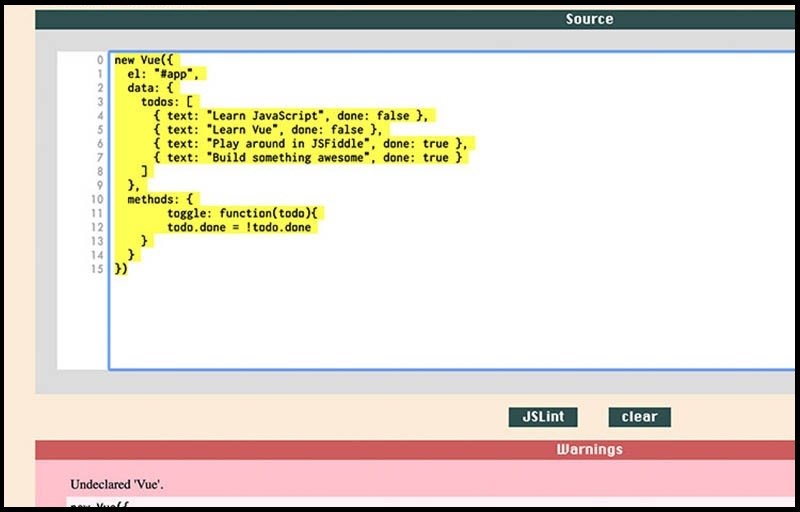
Task: Click line number 7 in the gutter
Action: 100,157
